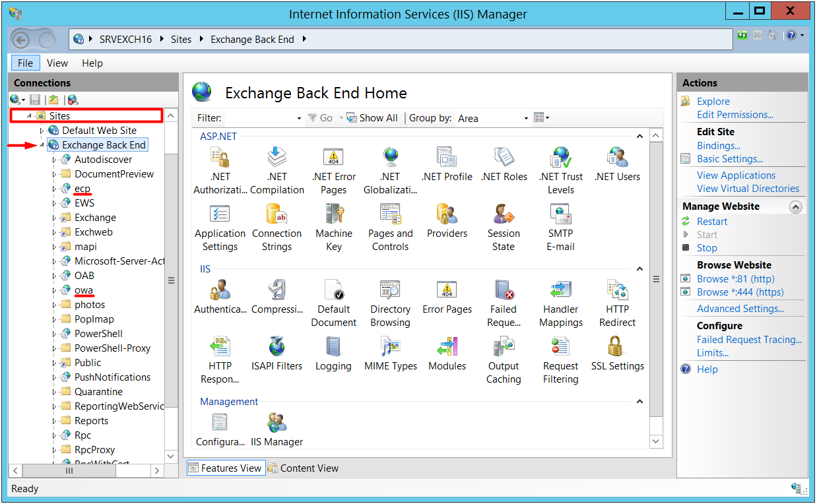This screenshot has height=504, width=817.
Task: Select the PowerShell tree item
Action: click(98, 334)
